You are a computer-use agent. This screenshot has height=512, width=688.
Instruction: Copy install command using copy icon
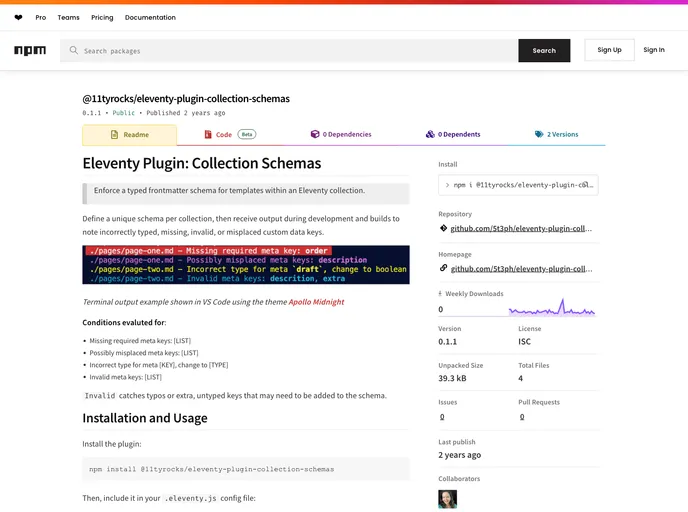pos(586,185)
